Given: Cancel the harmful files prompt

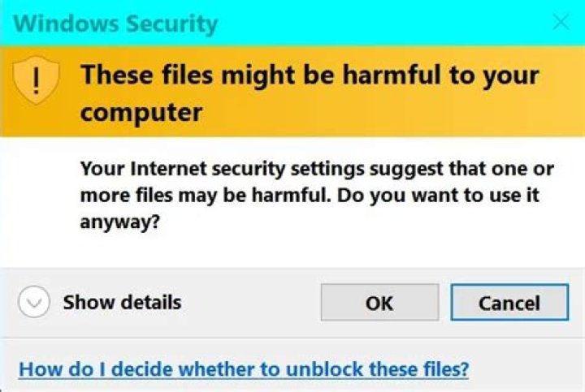Looking at the screenshot, I should (509, 302).
